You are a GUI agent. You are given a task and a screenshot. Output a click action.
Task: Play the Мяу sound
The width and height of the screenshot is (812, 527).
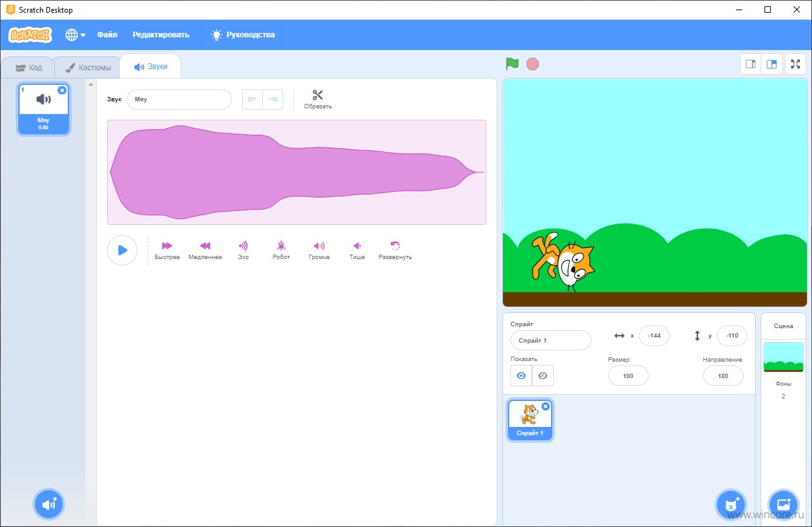122,250
